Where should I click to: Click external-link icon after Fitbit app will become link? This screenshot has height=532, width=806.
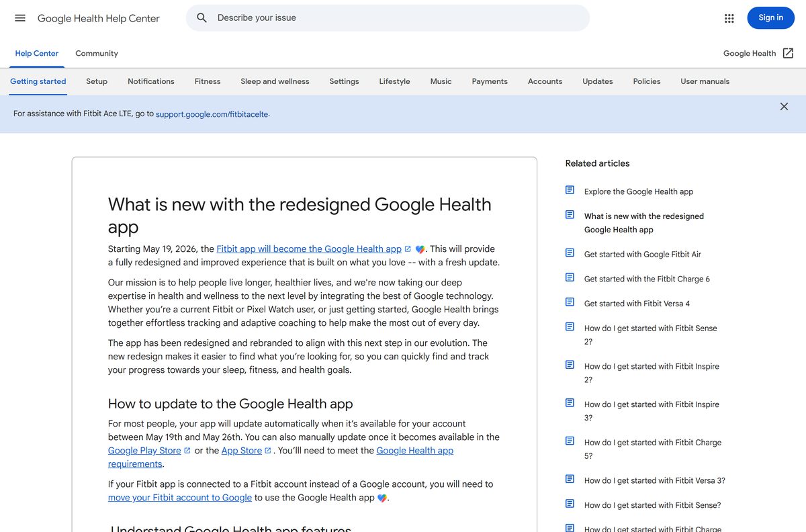tap(408, 249)
